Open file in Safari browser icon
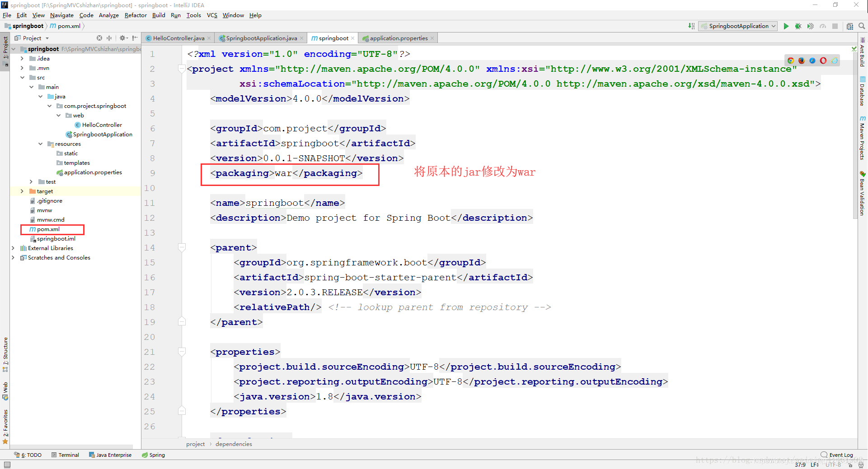The width and height of the screenshot is (868, 469). pos(812,60)
